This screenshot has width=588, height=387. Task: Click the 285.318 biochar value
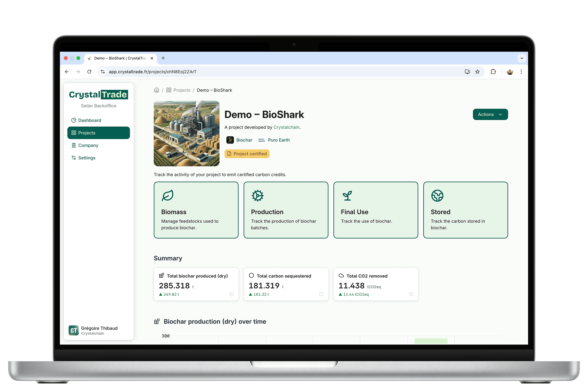coord(174,286)
